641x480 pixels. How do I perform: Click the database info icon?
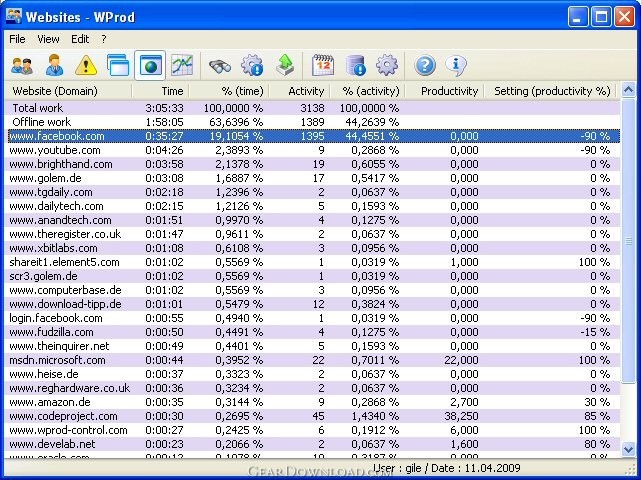click(356, 65)
